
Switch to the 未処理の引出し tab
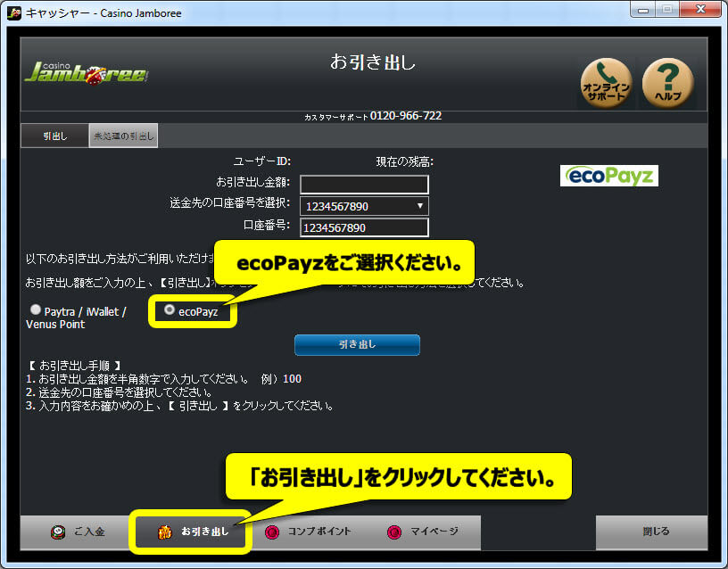[x=123, y=136]
